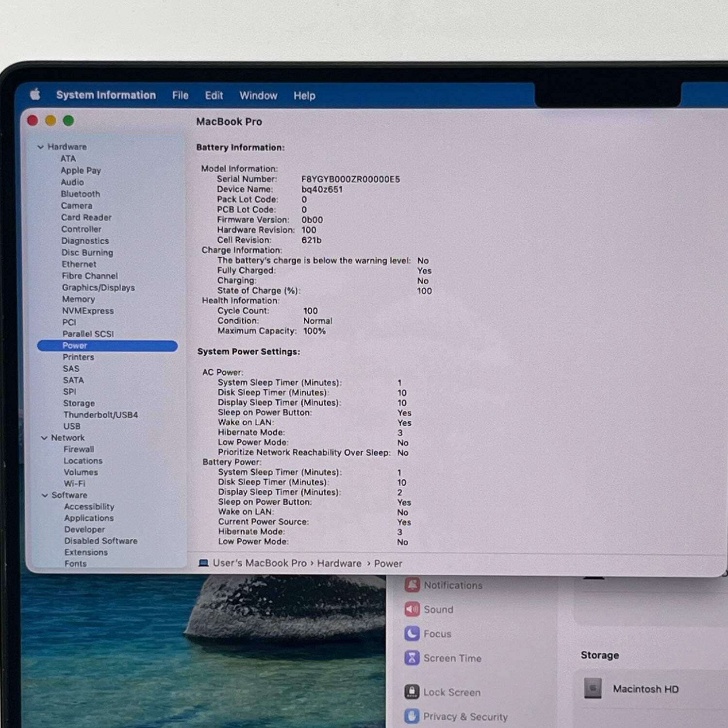Open the Window menu
Screen dimensions: 728x728
[x=258, y=96]
